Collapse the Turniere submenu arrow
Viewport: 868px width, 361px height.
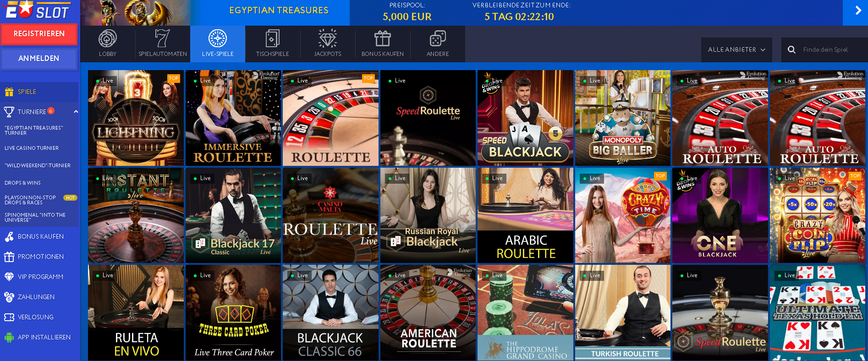point(76,111)
